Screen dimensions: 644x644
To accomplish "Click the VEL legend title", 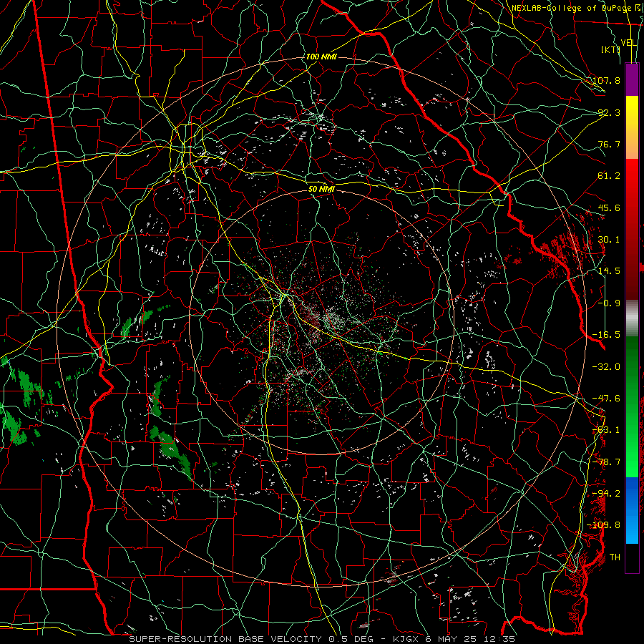I will (x=629, y=43).
